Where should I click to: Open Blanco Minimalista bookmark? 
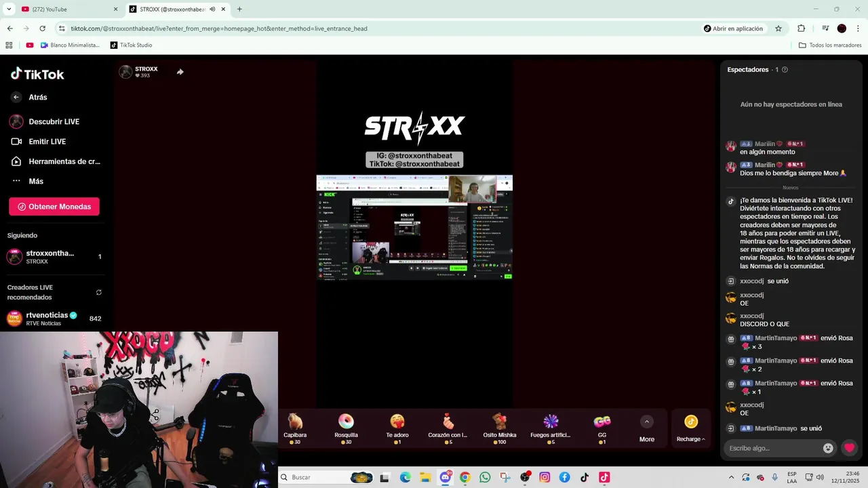(x=70, y=45)
